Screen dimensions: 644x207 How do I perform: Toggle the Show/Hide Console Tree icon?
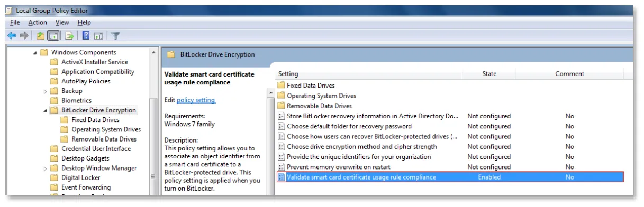pos(53,35)
